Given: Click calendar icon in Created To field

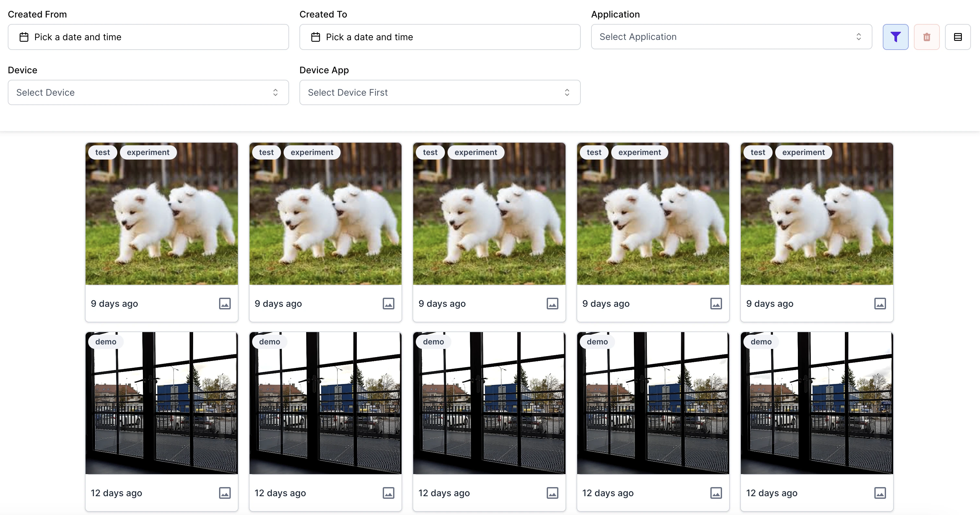Looking at the screenshot, I should point(315,37).
